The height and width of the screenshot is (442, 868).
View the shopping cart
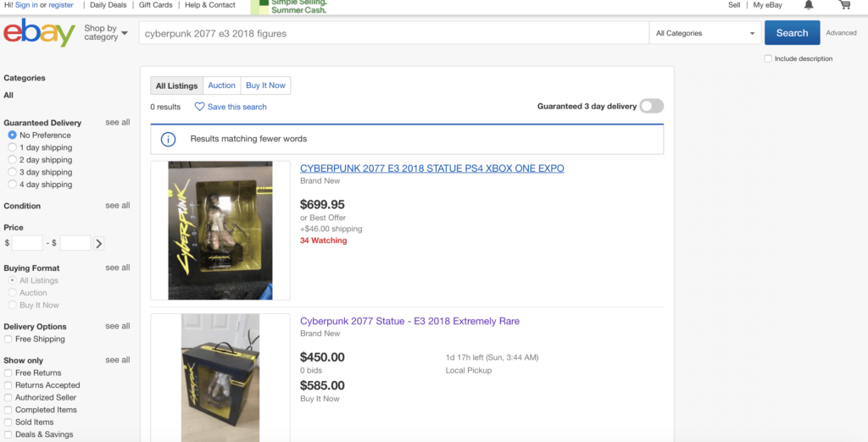[x=844, y=5]
